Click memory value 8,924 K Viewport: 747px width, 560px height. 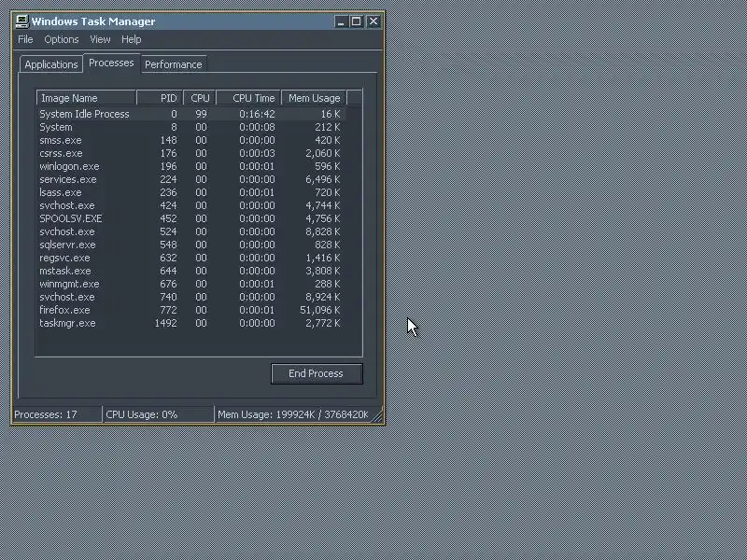(323, 297)
